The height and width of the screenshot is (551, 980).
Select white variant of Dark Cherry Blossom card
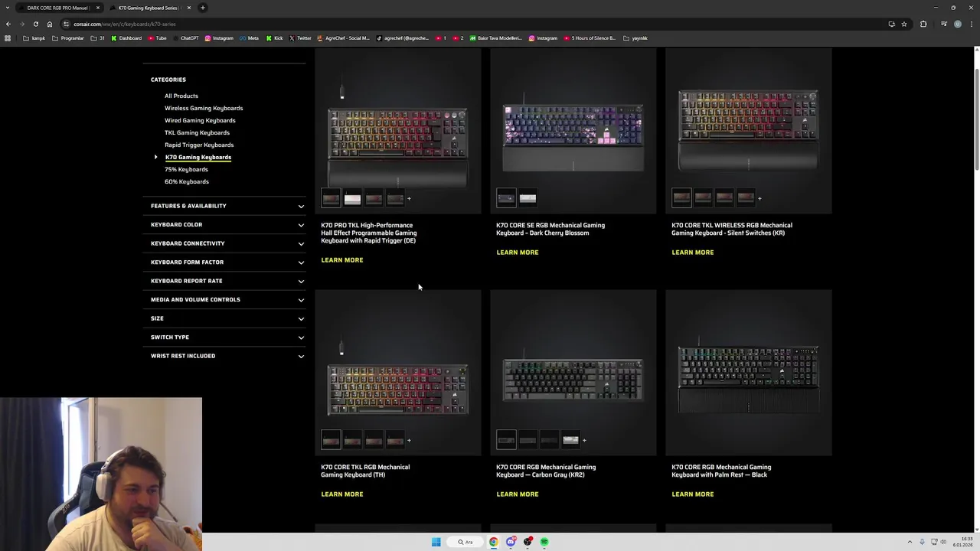(x=528, y=199)
